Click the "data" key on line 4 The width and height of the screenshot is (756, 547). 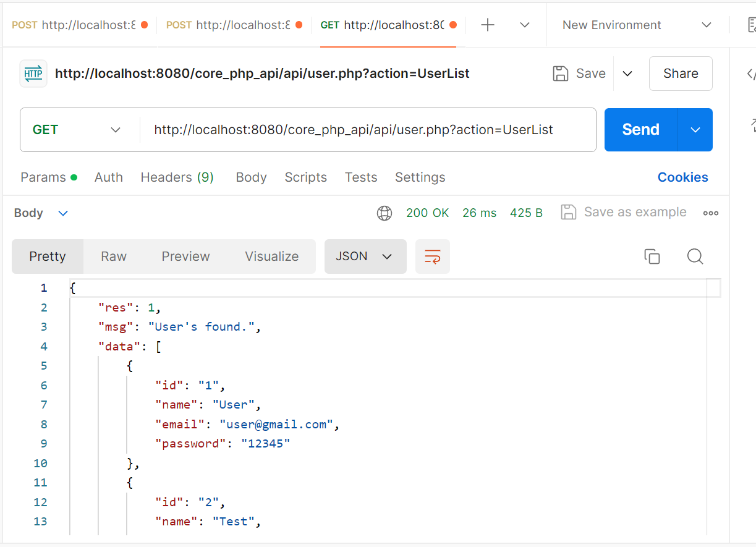point(119,347)
